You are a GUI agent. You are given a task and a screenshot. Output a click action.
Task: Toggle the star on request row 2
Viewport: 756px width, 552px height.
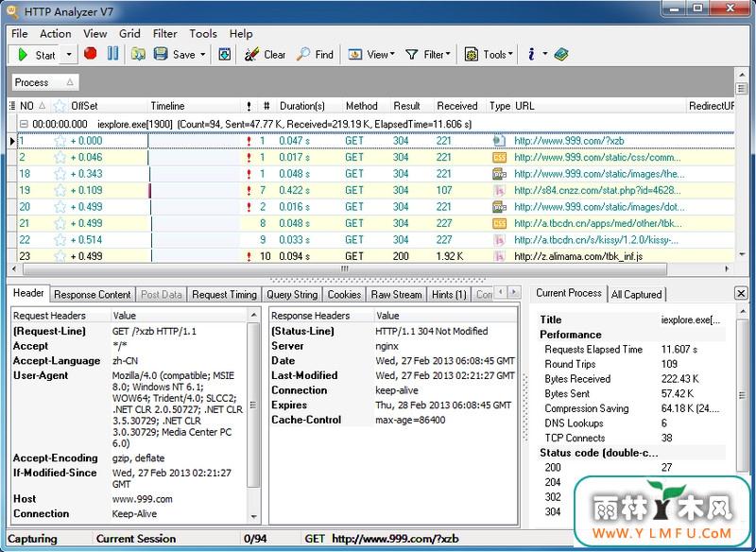(x=60, y=157)
